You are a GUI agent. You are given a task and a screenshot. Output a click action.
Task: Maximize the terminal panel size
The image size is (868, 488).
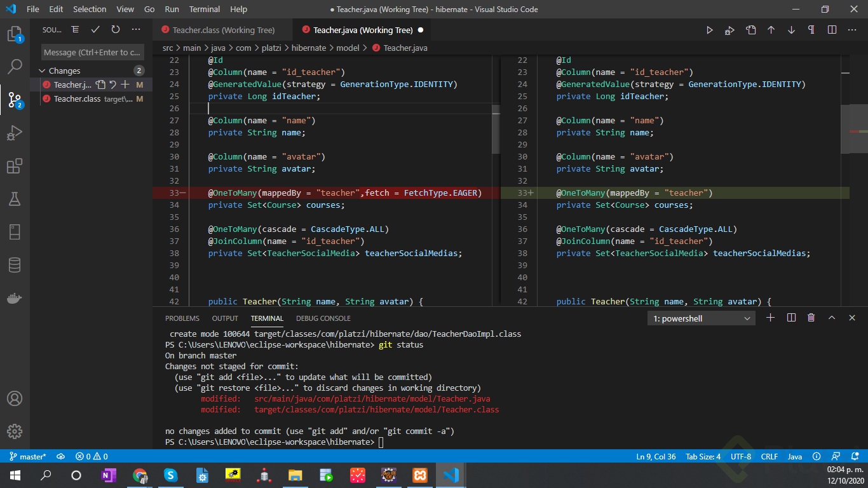pos(831,318)
